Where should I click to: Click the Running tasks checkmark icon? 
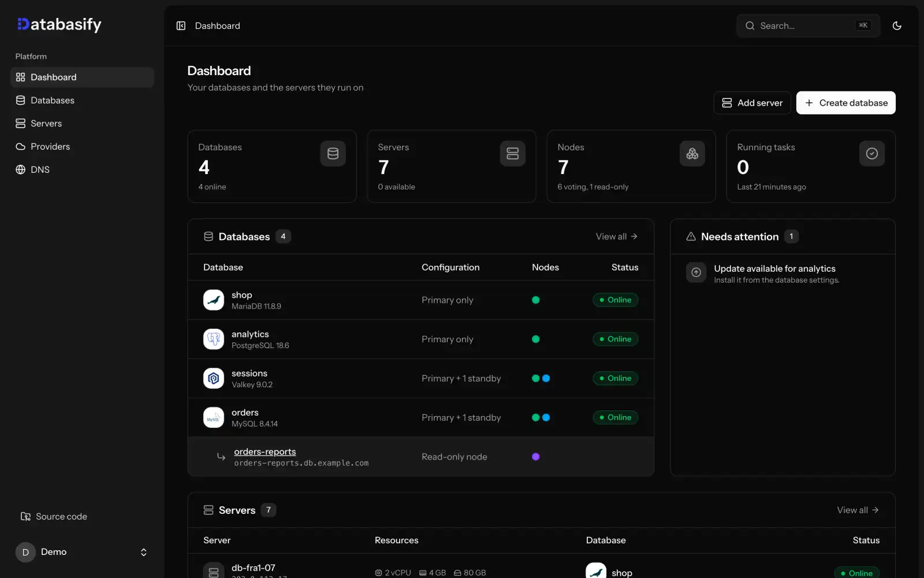871,153
